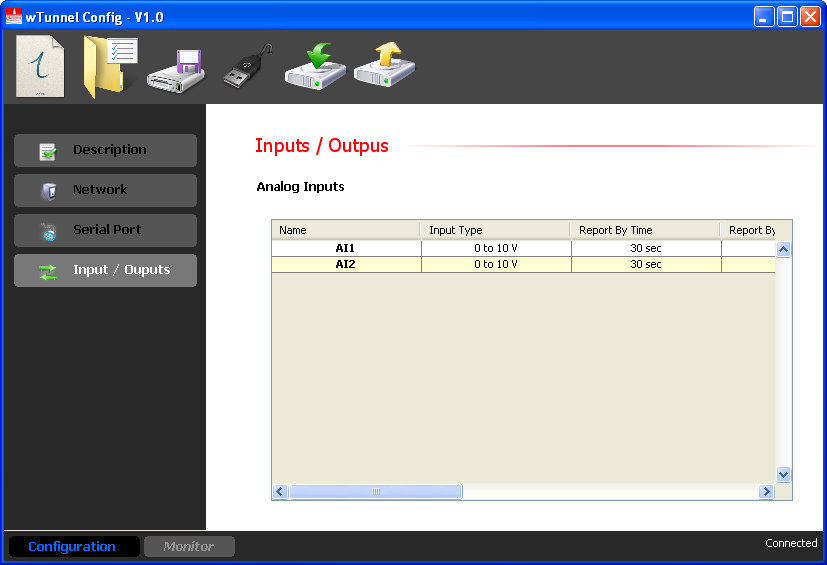
Task: Upload config with yellow arrow drive icon
Action: click(384, 67)
